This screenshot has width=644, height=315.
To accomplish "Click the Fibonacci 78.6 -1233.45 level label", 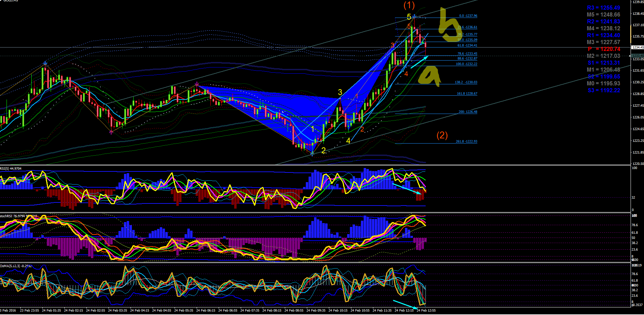I will [x=467, y=54].
